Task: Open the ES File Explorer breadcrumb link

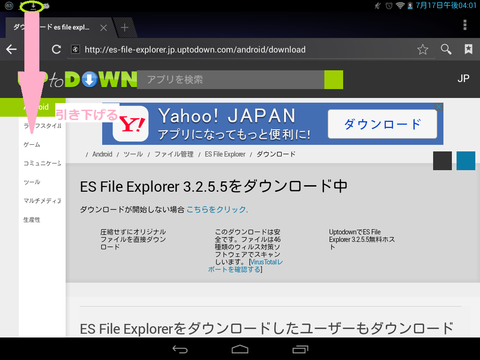Action: click(225, 154)
